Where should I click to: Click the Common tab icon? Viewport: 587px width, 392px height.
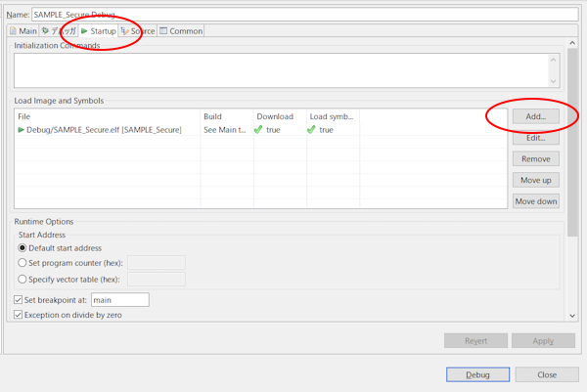tap(164, 31)
